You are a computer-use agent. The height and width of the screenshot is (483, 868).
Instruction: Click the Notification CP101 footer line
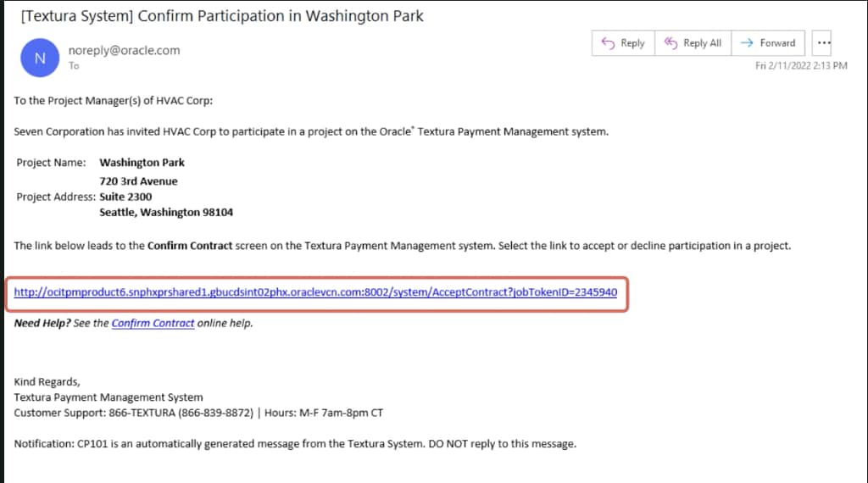pyautogui.click(x=295, y=443)
